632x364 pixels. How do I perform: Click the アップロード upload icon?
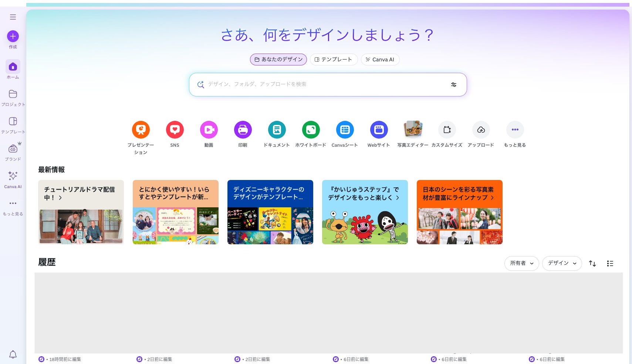tap(481, 130)
